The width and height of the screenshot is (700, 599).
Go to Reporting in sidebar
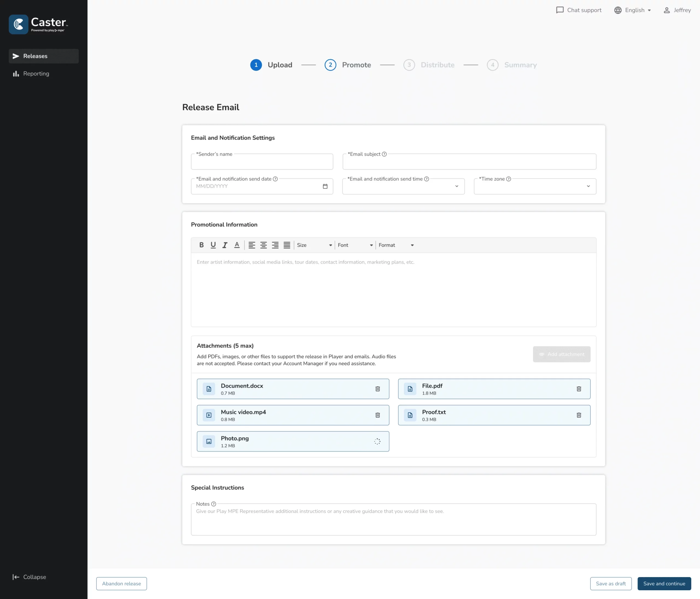36,74
